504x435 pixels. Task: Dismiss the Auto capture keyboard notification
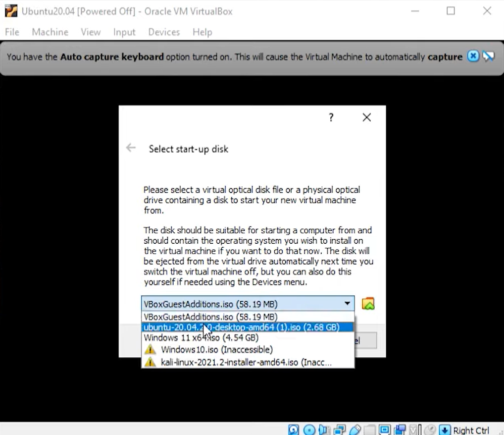(473, 56)
